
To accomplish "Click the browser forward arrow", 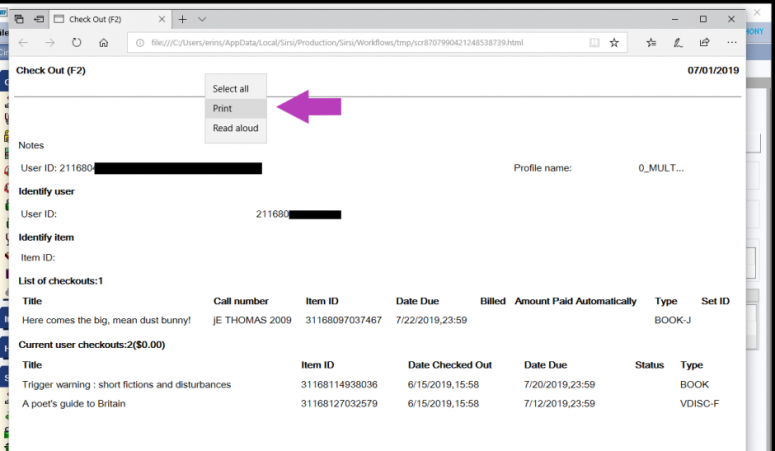I will tap(50, 43).
